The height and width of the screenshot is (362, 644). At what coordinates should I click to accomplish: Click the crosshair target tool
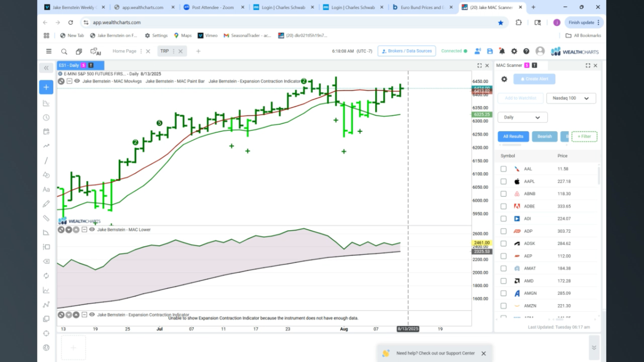click(x=46, y=334)
